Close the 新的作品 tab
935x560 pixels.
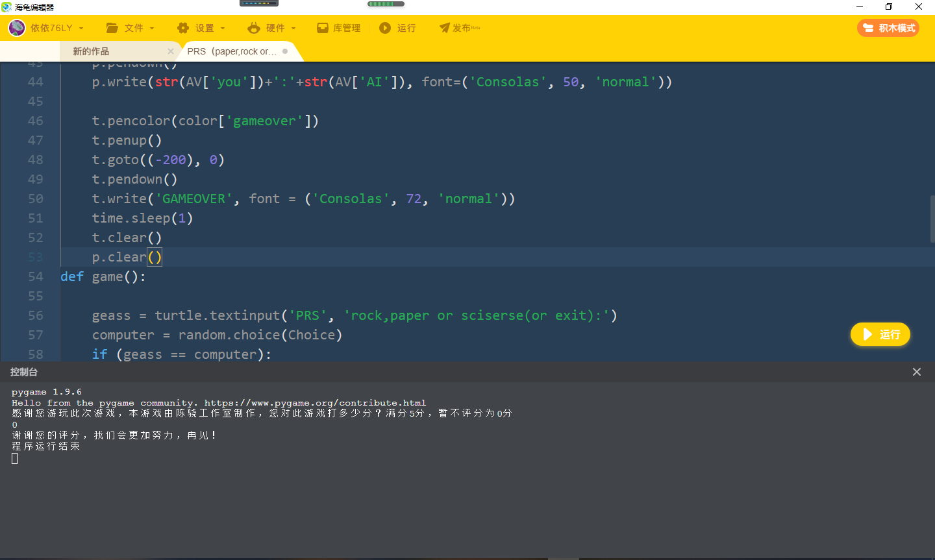171,51
